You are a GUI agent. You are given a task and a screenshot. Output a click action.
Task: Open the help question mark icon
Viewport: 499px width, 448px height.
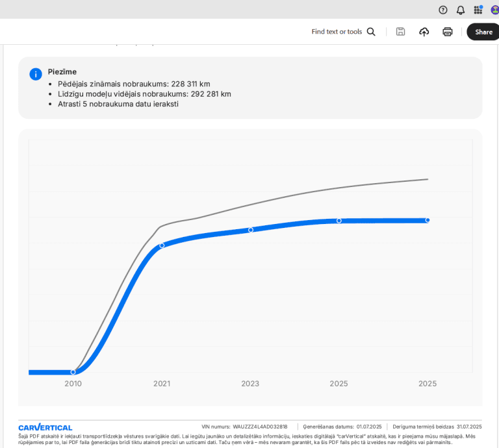(443, 10)
